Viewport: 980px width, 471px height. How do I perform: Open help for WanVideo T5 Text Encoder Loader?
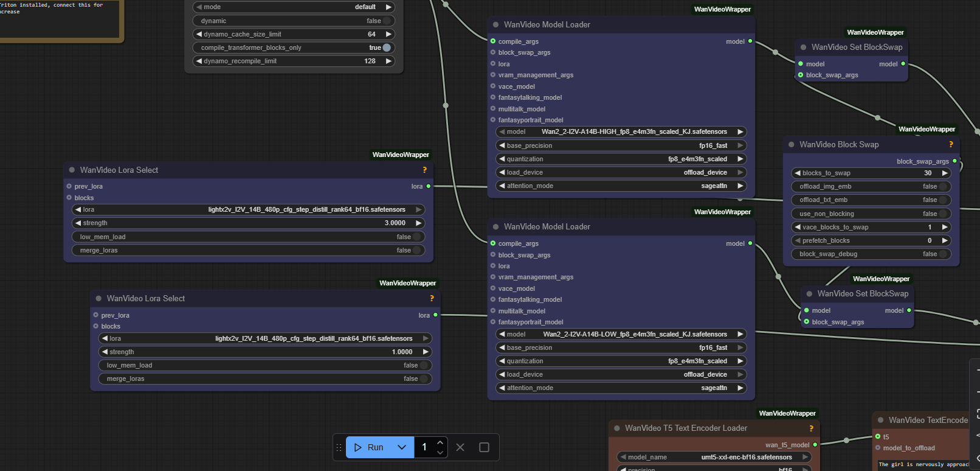point(811,428)
